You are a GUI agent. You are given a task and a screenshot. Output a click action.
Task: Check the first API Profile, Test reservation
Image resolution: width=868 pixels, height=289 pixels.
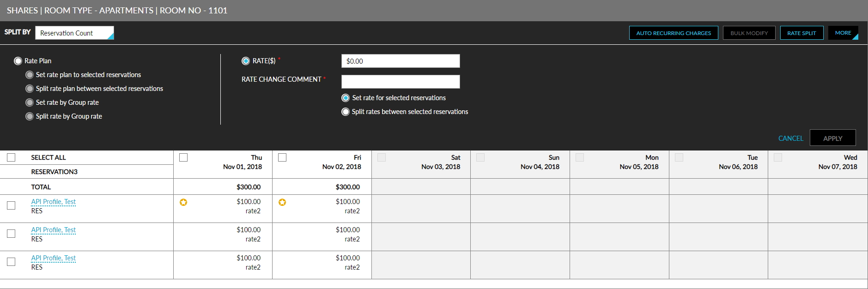(x=11, y=205)
